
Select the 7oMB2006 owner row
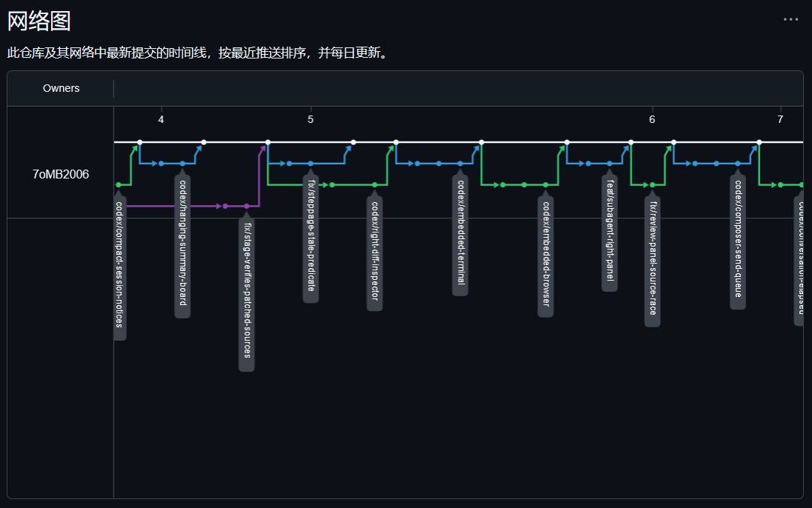click(x=61, y=175)
